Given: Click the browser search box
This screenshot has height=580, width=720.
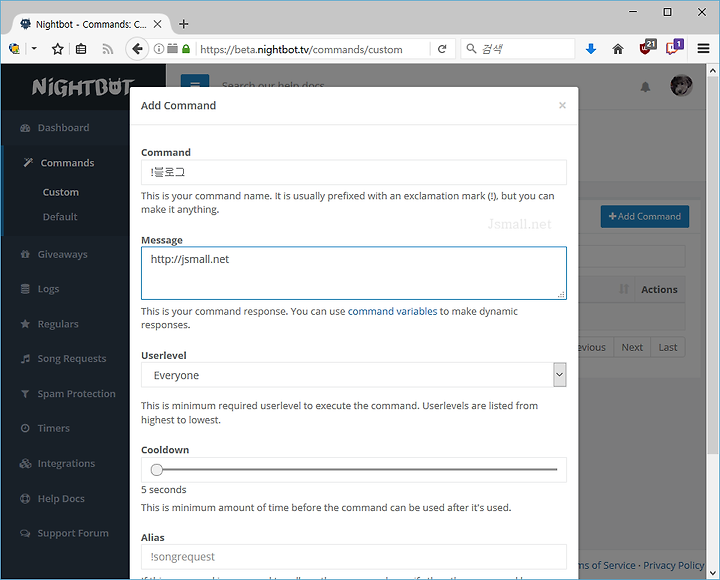Looking at the screenshot, I should 518,49.
